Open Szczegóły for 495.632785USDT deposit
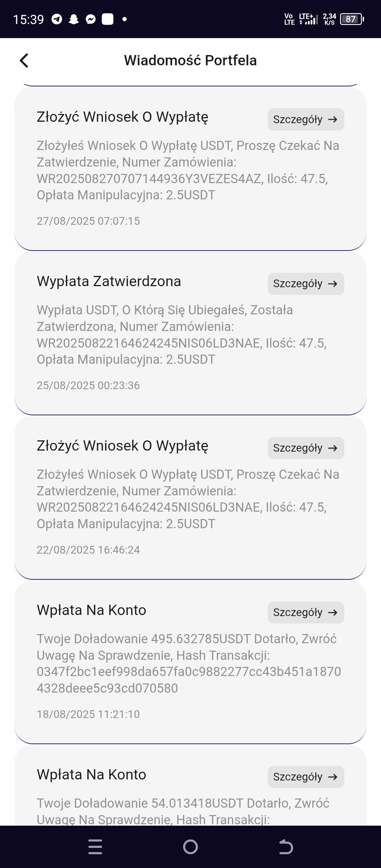This screenshot has height=868, width=381. point(306,613)
